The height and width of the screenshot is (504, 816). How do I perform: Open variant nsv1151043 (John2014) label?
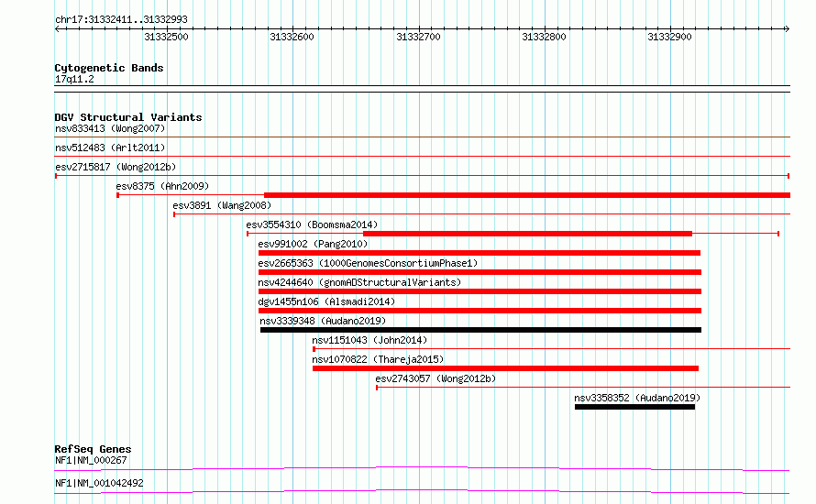pos(369,340)
